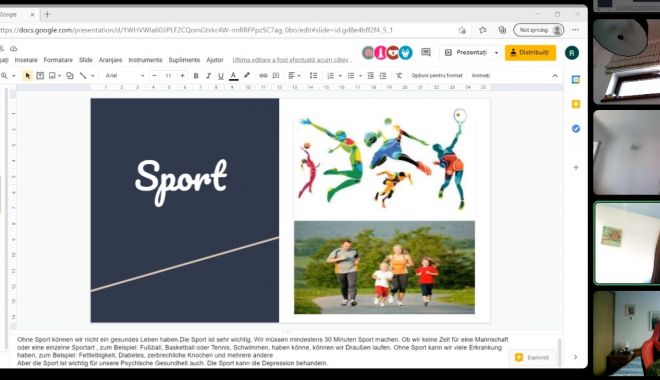Click the browser collections icon
The height and width of the screenshot is (380, 660).
[502, 30]
